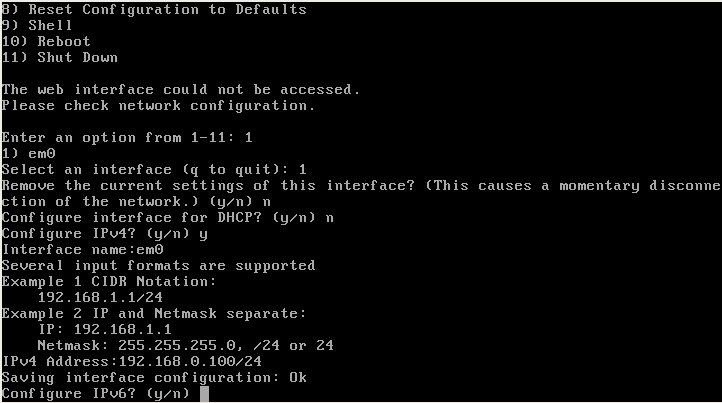Click the IPv4 Address 192.168.0.100/24 entry
722x403 pixels.
pos(131,361)
